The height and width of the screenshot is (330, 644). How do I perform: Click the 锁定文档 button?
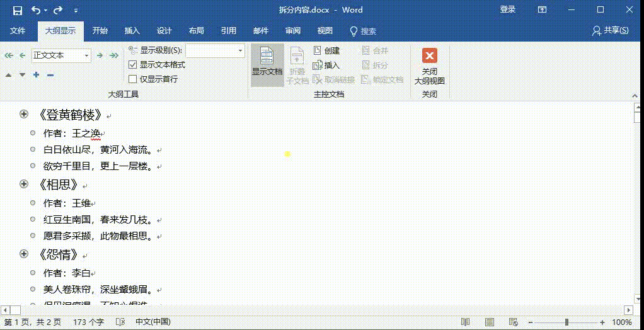382,79
